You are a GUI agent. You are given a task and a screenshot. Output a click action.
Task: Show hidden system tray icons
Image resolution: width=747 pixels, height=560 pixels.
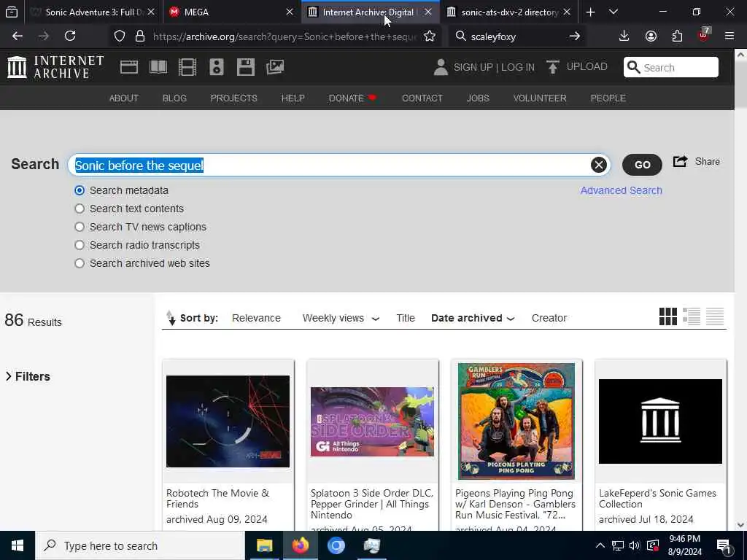600,545
